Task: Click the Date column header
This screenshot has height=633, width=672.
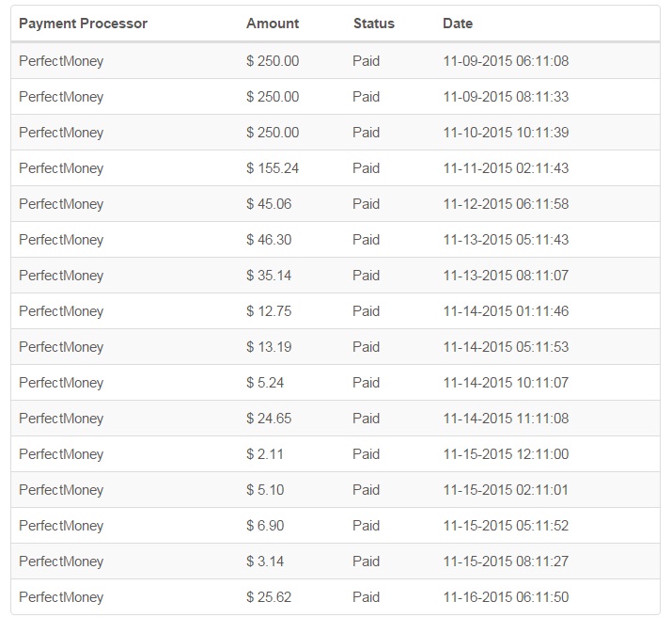Action: [458, 24]
